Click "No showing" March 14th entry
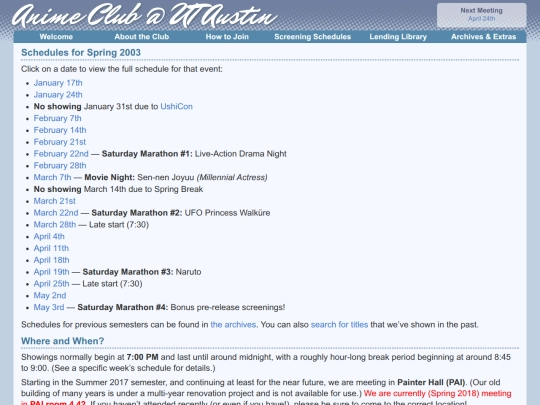The width and height of the screenshot is (540, 405). pyautogui.click(x=58, y=189)
